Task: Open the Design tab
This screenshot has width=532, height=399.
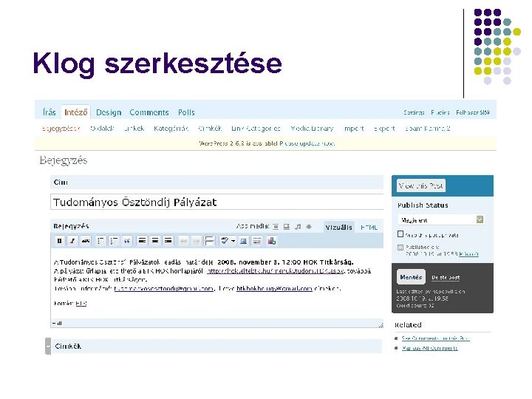Action: coord(109,112)
